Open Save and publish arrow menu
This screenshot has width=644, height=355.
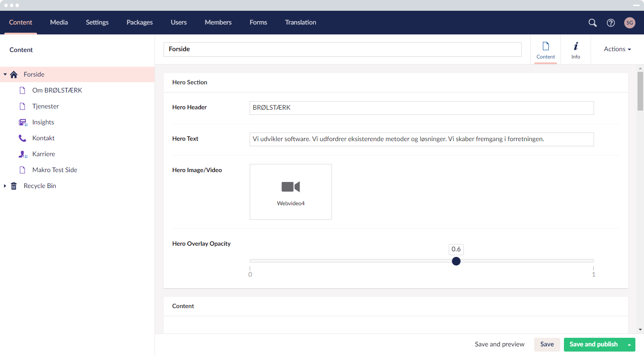(629, 345)
